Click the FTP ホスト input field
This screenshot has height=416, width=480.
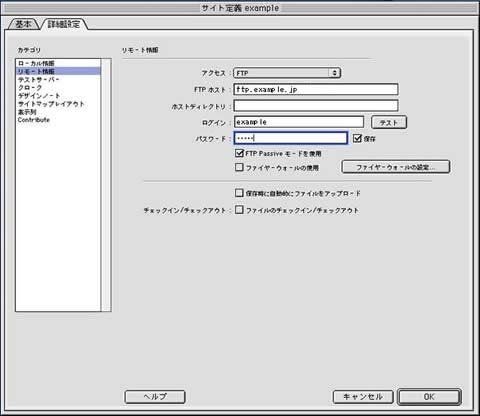[316, 89]
